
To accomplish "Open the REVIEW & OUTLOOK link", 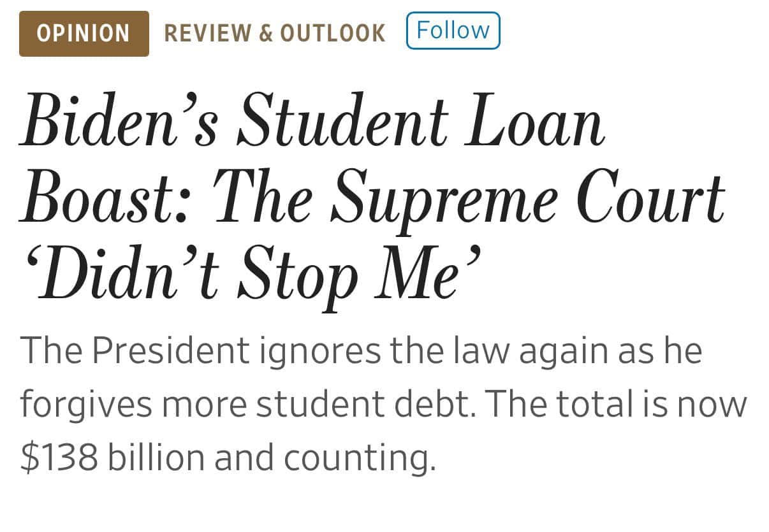I will [275, 33].
